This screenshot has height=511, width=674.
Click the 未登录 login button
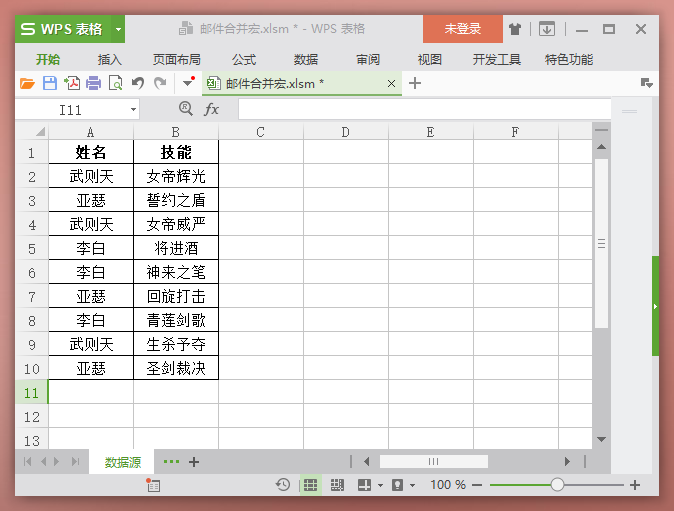(x=462, y=30)
